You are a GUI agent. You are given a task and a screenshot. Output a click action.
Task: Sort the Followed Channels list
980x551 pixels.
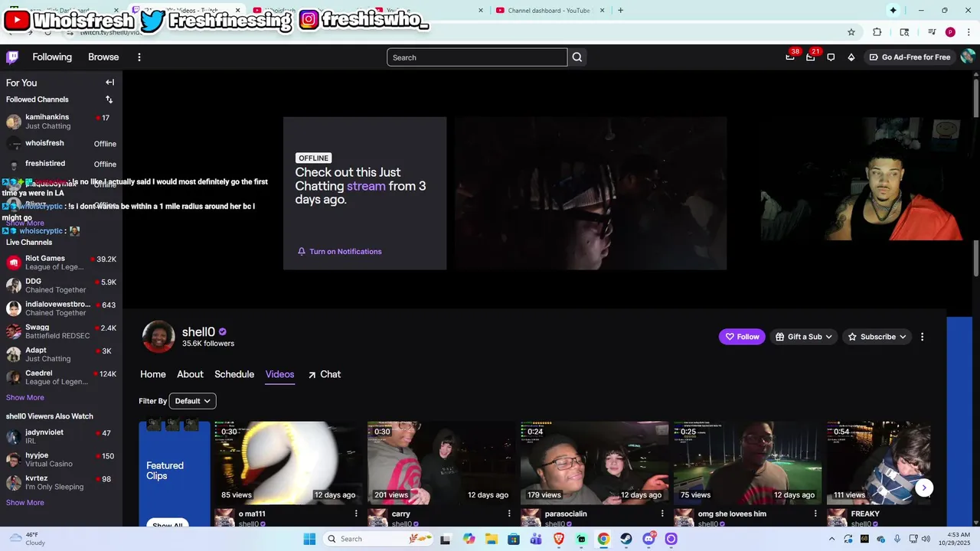tap(109, 99)
